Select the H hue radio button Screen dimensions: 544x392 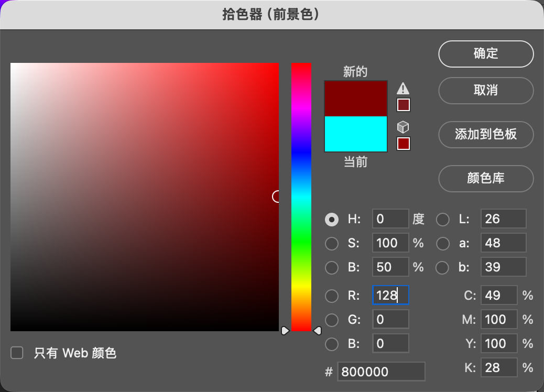point(332,219)
